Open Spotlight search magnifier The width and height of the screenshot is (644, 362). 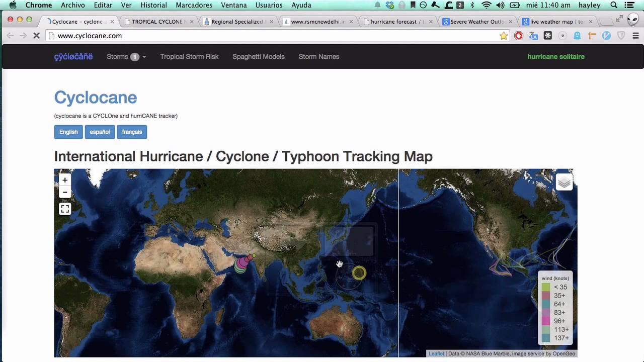(614, 5)
